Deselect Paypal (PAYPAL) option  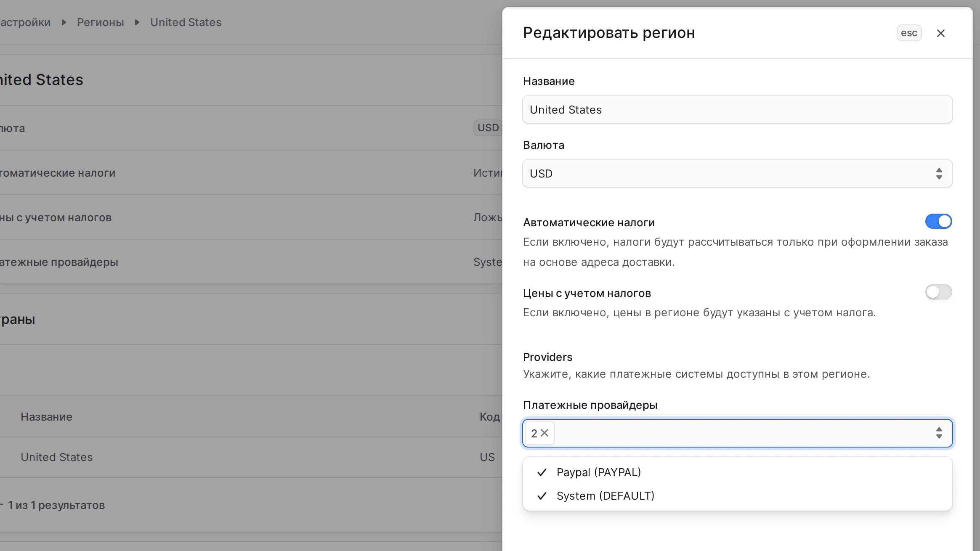point(737,472)
